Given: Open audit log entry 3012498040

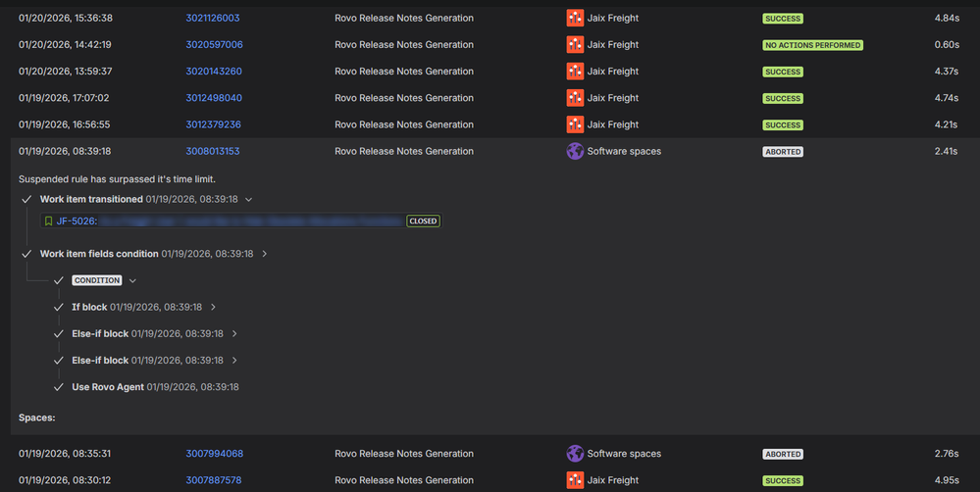Looking at the screenshot, I should point(214,98).
